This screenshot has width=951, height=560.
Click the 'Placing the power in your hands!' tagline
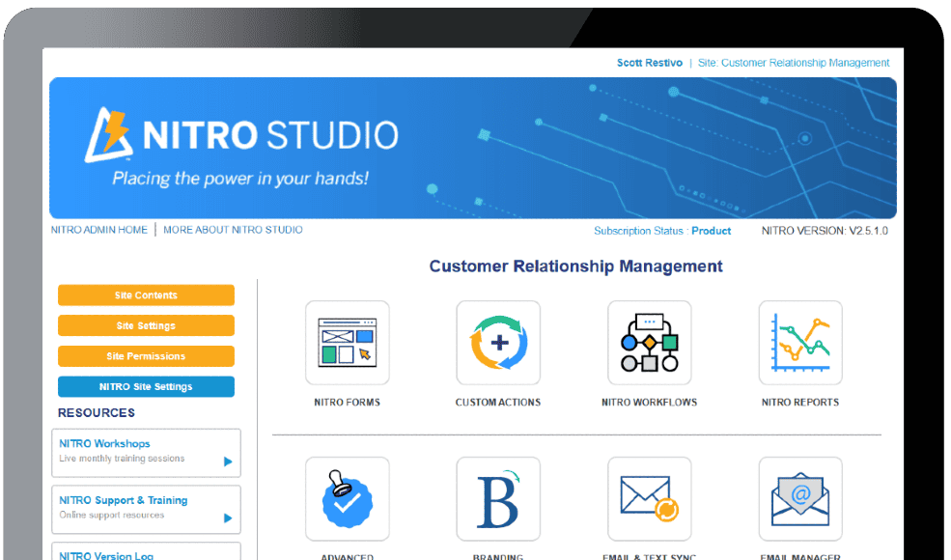(240, 179)
